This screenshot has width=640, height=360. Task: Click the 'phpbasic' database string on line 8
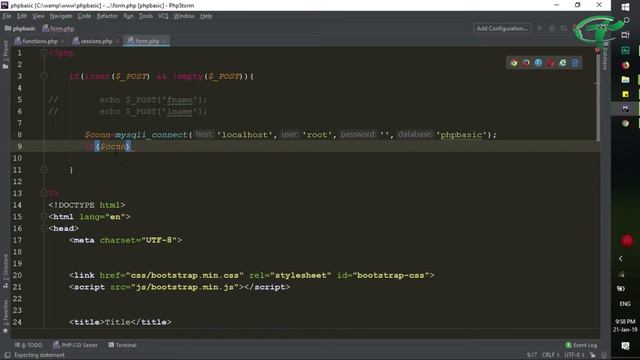click(461, 135)
